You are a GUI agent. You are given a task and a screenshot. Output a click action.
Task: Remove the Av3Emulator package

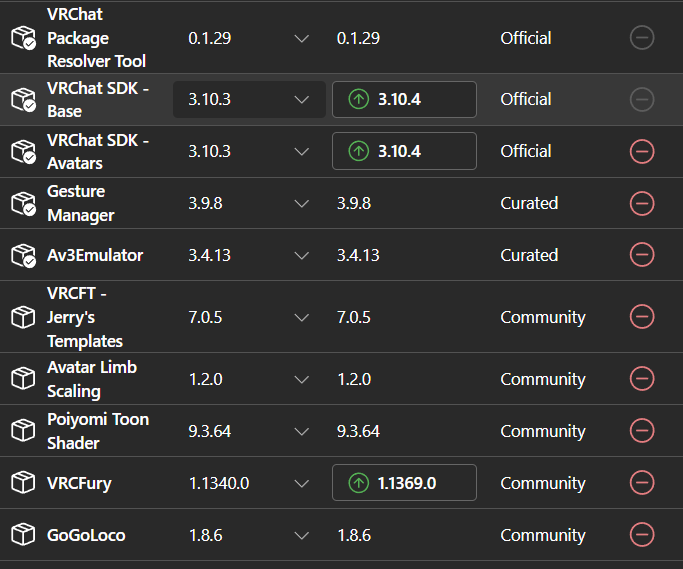click(x=642, y=254)
